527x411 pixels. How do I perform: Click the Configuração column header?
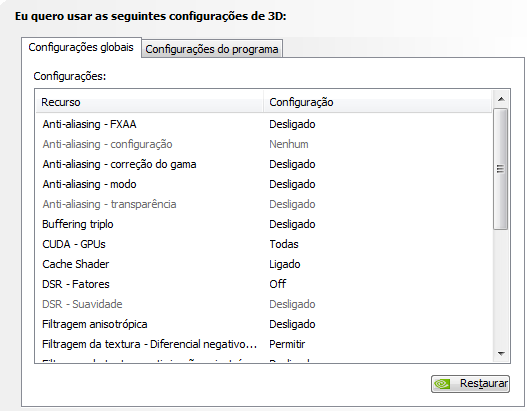pyautogui.click(x=378, y=102)
